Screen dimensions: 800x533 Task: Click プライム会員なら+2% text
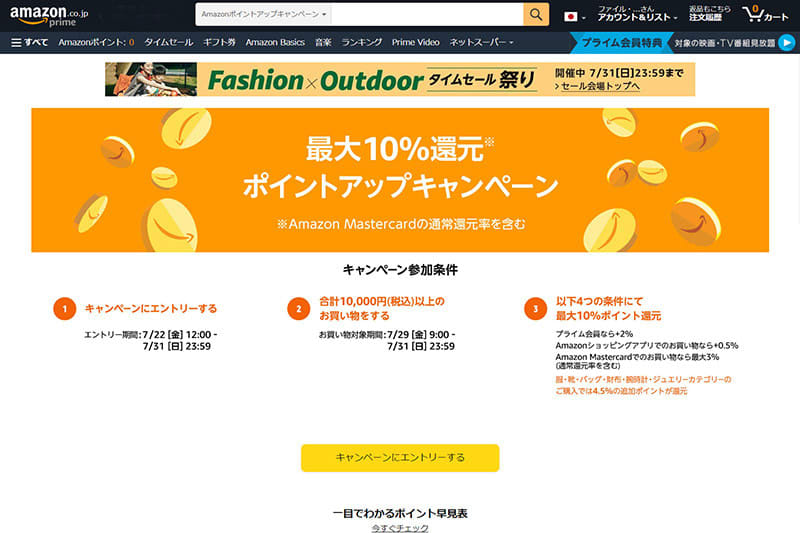[594, 334]
